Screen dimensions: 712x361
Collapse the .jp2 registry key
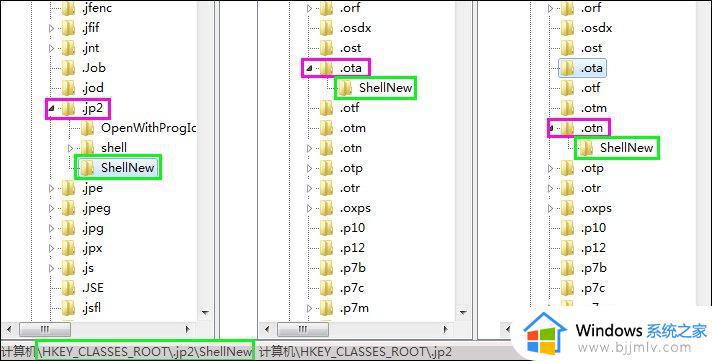[x=51, y=108]
